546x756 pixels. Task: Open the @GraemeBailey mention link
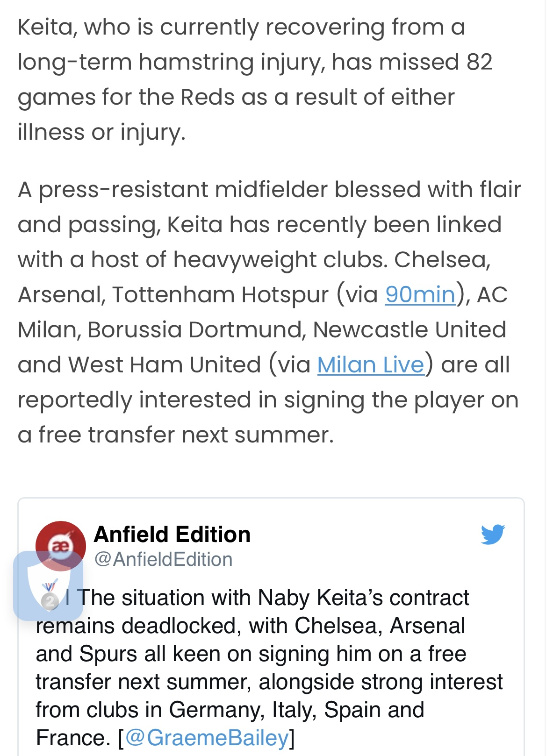pos(207,738)
